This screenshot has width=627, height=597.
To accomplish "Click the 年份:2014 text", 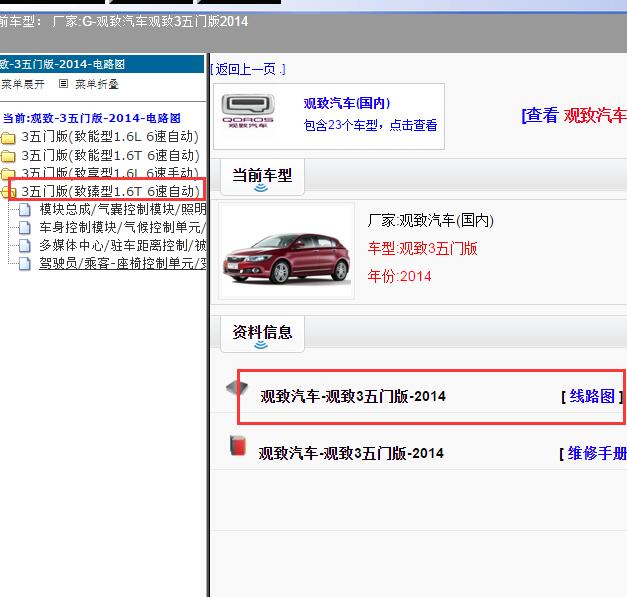I will pyautogui.click(x=399, y=276).
